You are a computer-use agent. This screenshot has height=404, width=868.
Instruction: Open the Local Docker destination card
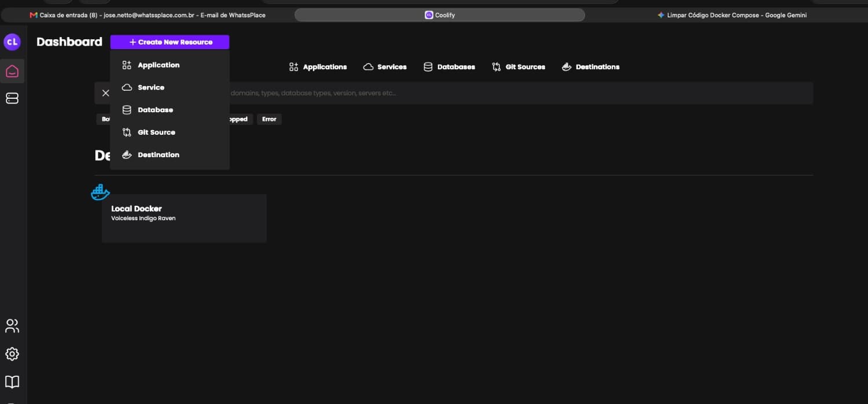(184, 218)
